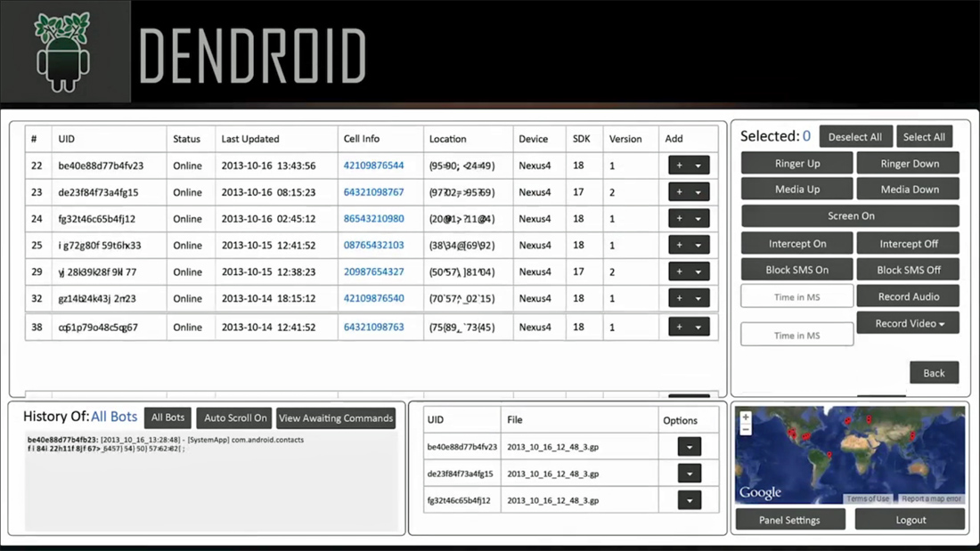Zoom in on the Google map

(745, 417)
